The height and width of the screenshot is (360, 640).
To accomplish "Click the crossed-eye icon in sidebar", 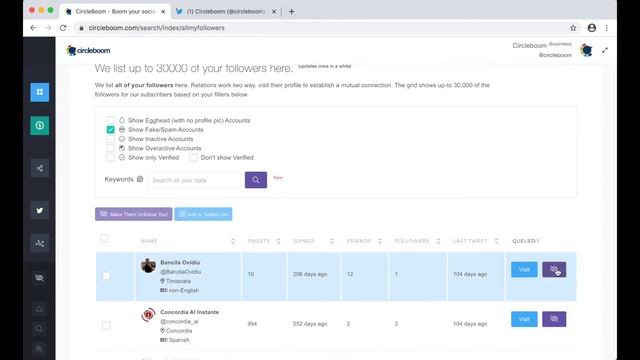I will coord(40,278).
